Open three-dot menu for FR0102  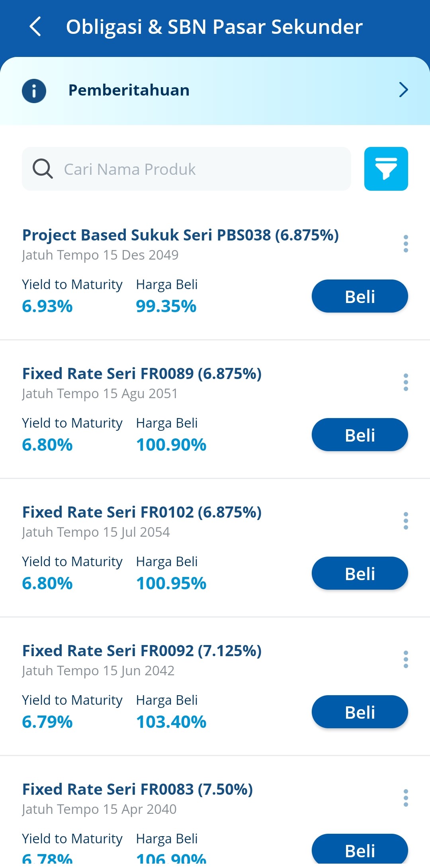[x=406, y=521]
